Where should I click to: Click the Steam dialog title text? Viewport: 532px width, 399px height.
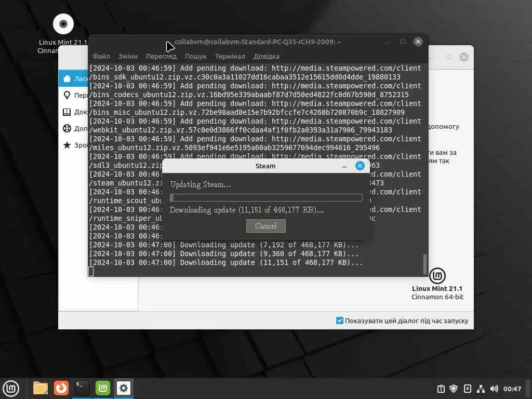tap(265, 166)
